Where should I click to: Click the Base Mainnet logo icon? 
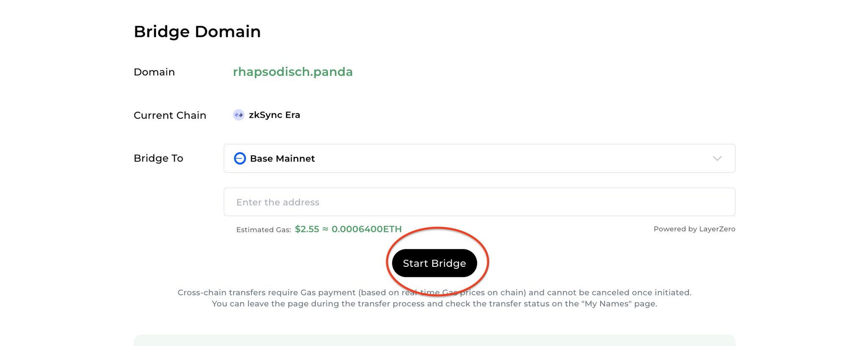click(240, 158)
